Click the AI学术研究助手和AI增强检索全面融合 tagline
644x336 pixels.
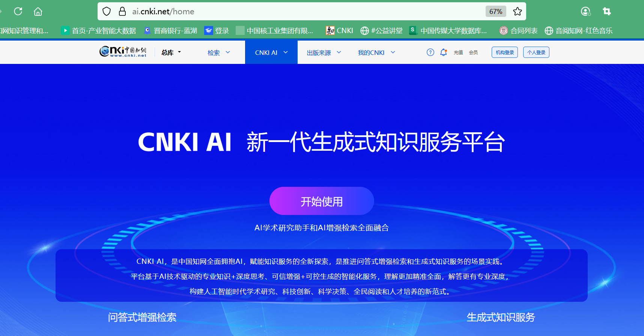[322, 228]
